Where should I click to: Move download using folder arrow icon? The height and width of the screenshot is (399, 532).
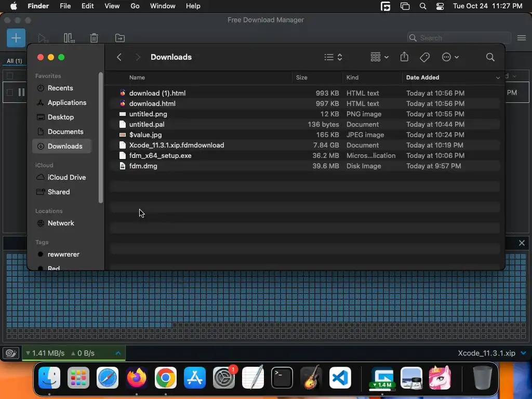(120, 38)
